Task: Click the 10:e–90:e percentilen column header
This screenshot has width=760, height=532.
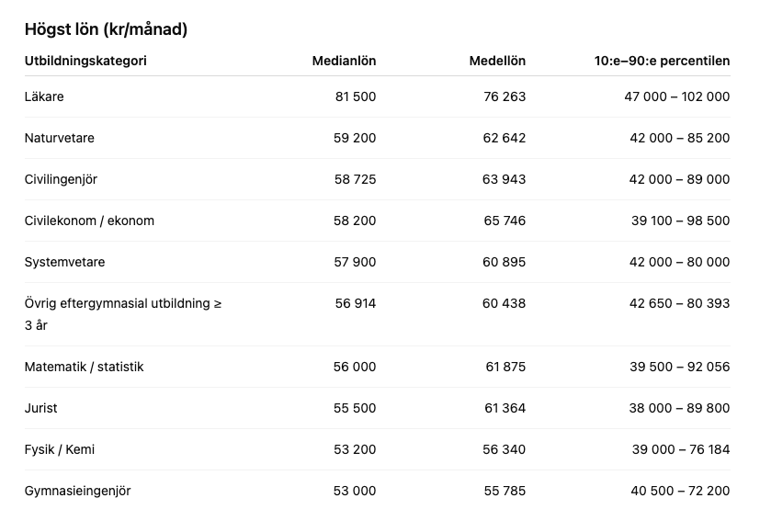Action: pos(662,61)
